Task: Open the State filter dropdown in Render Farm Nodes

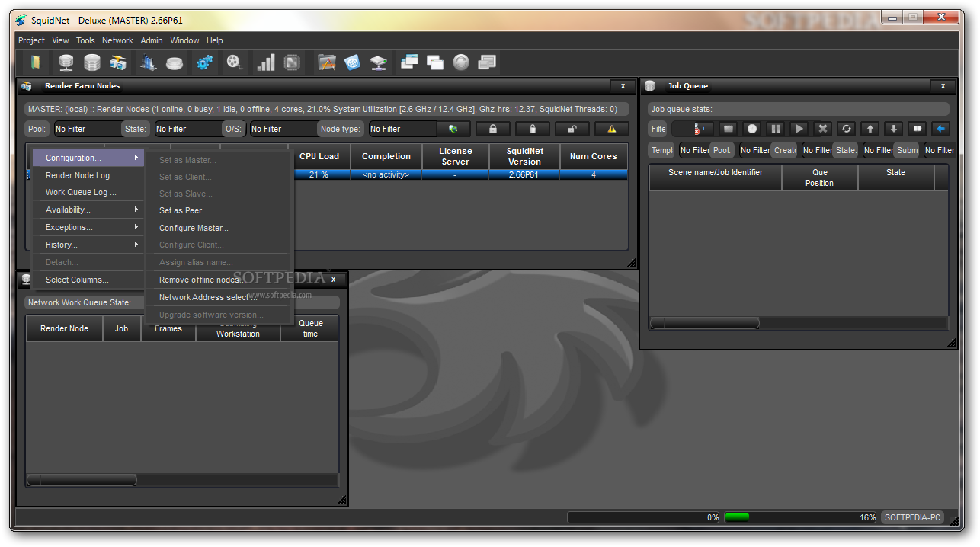Action: 188,129
